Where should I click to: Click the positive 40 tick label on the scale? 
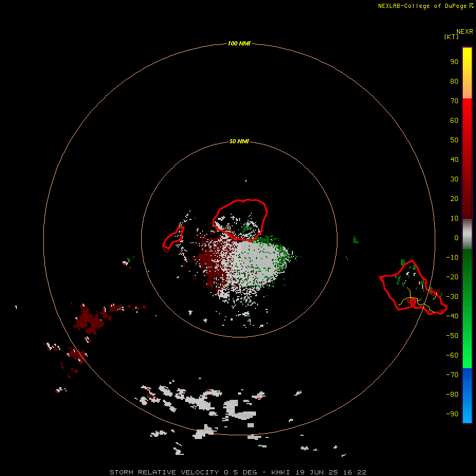click(x=454, y=159)
